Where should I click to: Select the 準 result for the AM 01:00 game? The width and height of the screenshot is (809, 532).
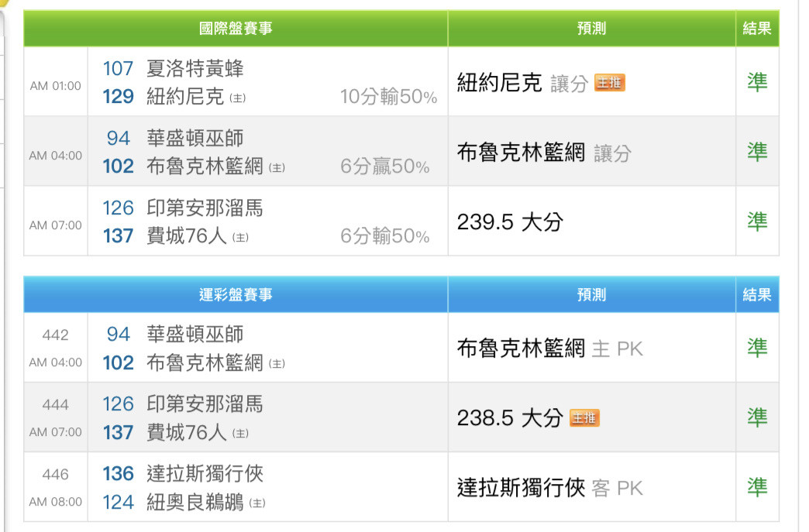click(757, 82)
